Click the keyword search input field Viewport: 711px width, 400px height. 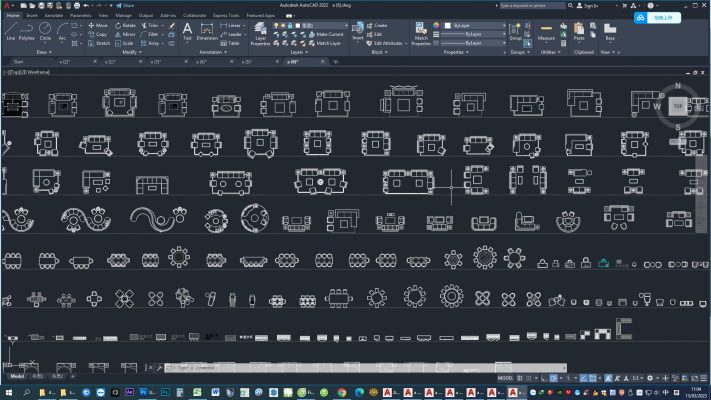tap(529, 5)
